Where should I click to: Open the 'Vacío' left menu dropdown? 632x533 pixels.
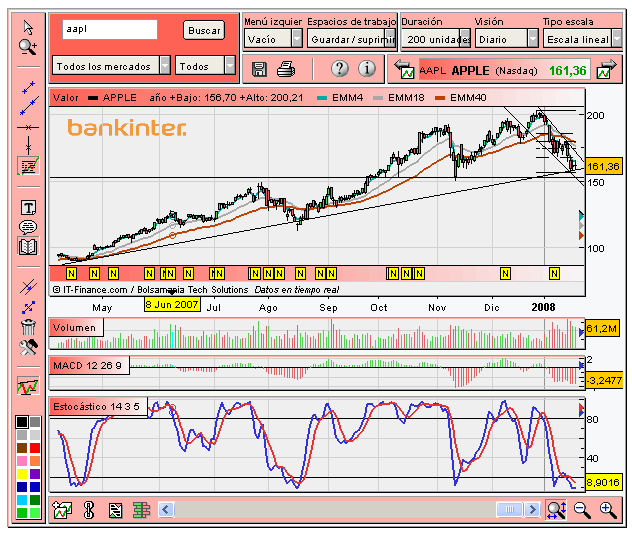pyautogui.click(x=273, y=39)
